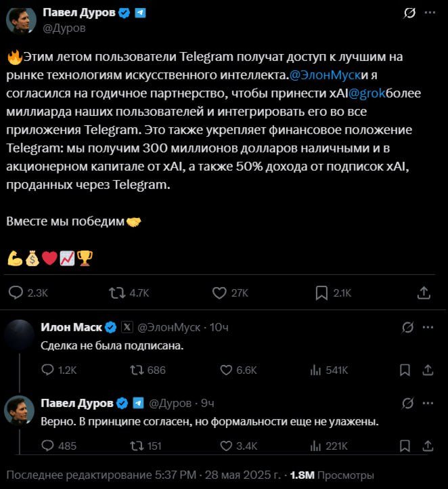Open more options on Elon Musk's reply
The height and width of the screenshot is (489, 448).
pyautogui.click(x=428, y=327)
